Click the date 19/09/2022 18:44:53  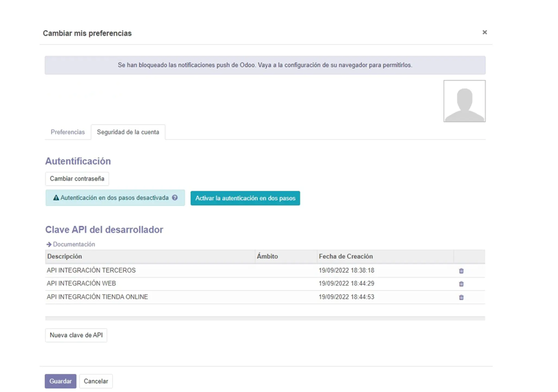click(x=346, y=297)
